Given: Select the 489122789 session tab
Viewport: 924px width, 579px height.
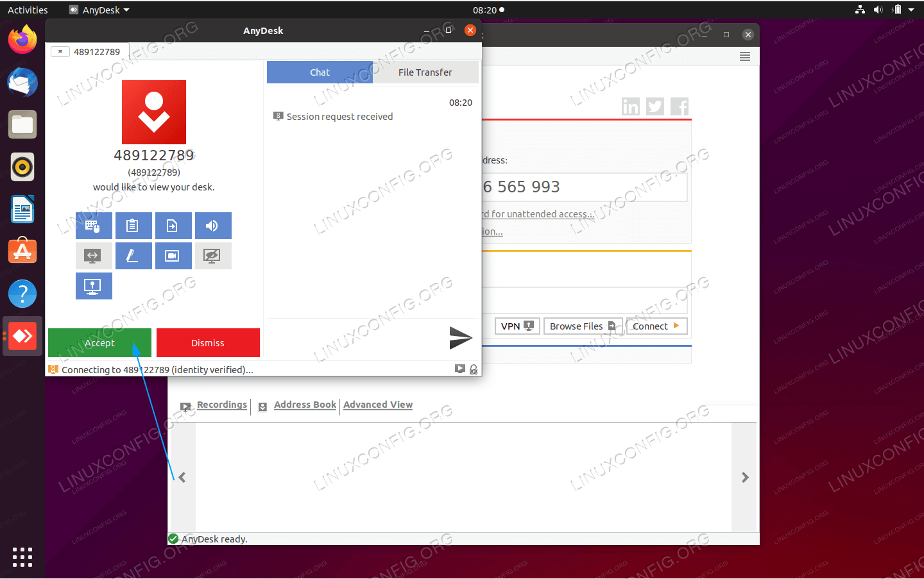Looking at the screenshot, I should coord(87,52).
